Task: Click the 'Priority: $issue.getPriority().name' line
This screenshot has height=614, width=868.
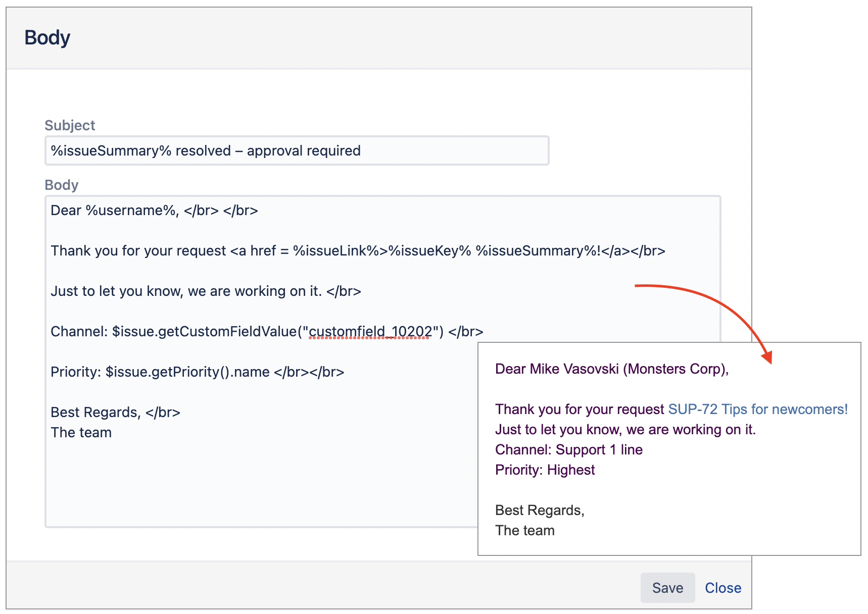Action: (x=197, y=372)
